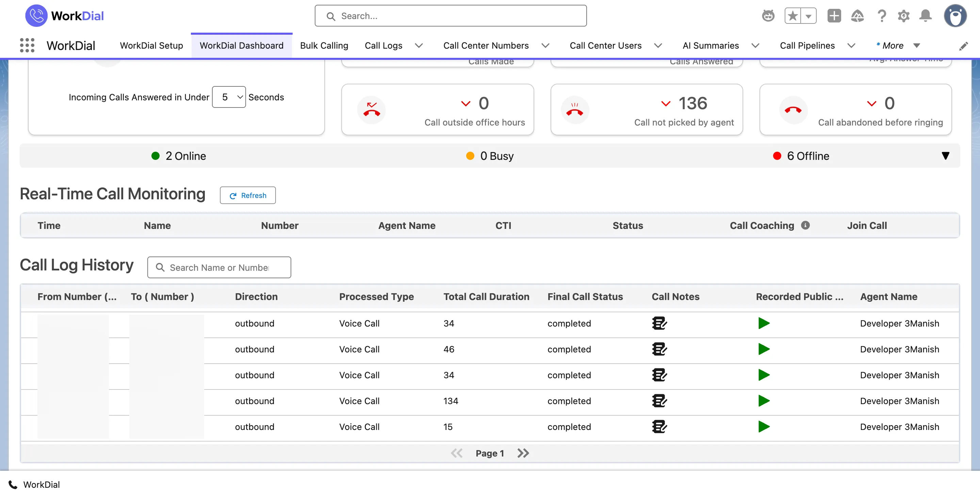The width and height of the screenshot is (980, 498).
Task: Open the Call Center Users tab
Action: [x=605, y=45]
